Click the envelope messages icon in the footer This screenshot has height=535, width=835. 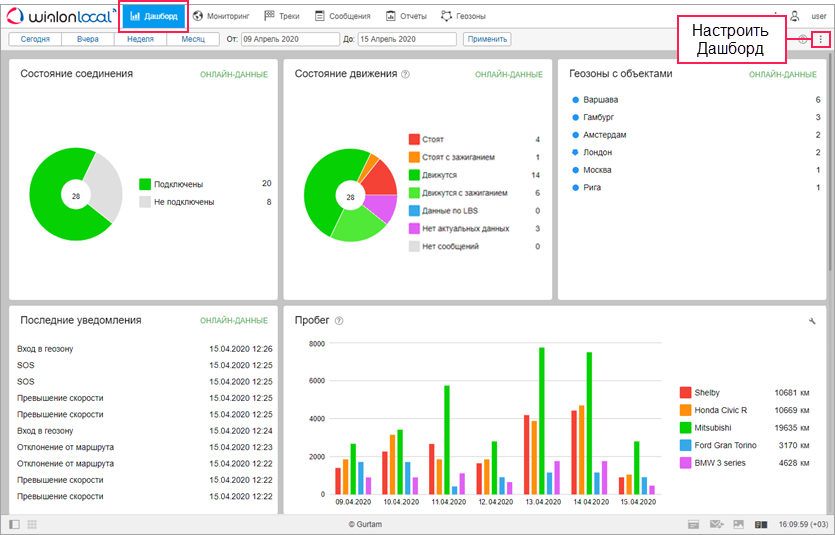[x=716, y=524]
